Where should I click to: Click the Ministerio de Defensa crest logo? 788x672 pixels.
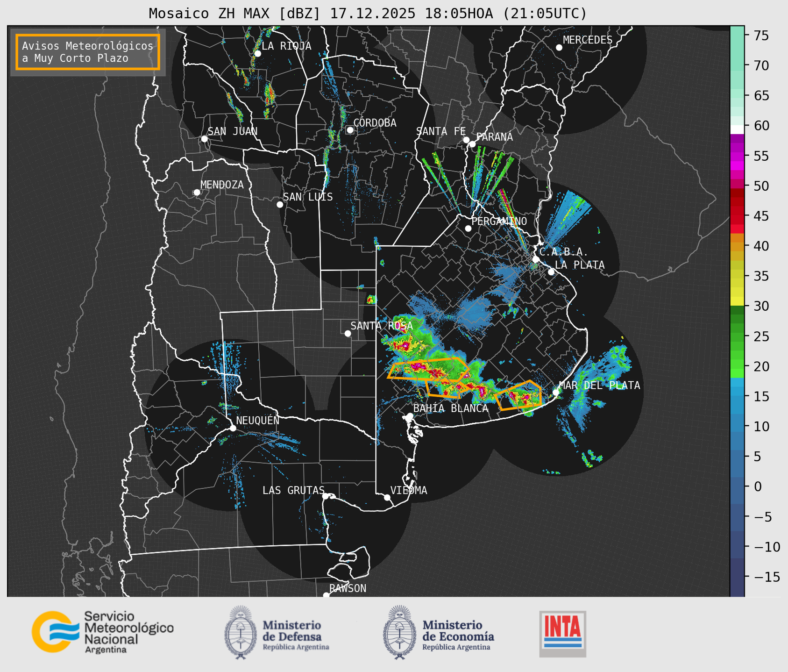241,632
